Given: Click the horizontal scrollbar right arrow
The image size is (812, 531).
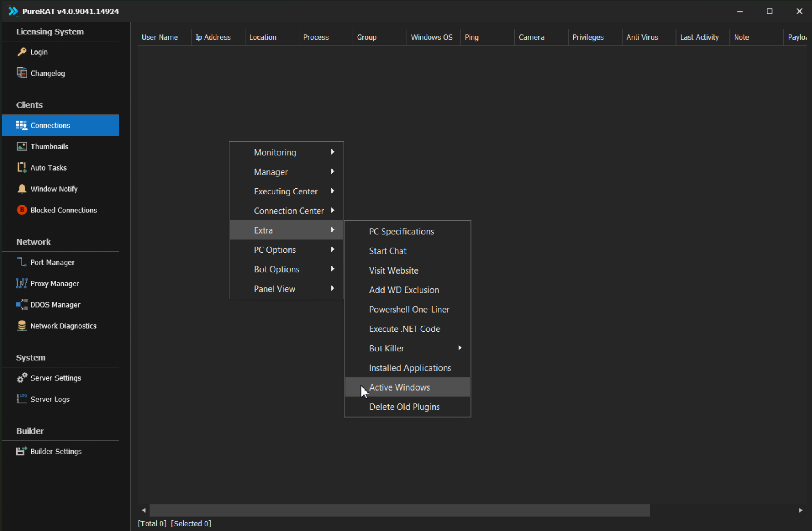Looking at the screenshot, I should tap(801, 510).
